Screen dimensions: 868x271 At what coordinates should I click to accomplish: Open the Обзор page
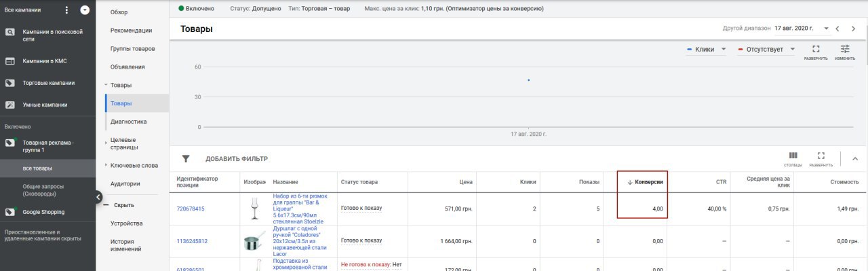(119, 12)
